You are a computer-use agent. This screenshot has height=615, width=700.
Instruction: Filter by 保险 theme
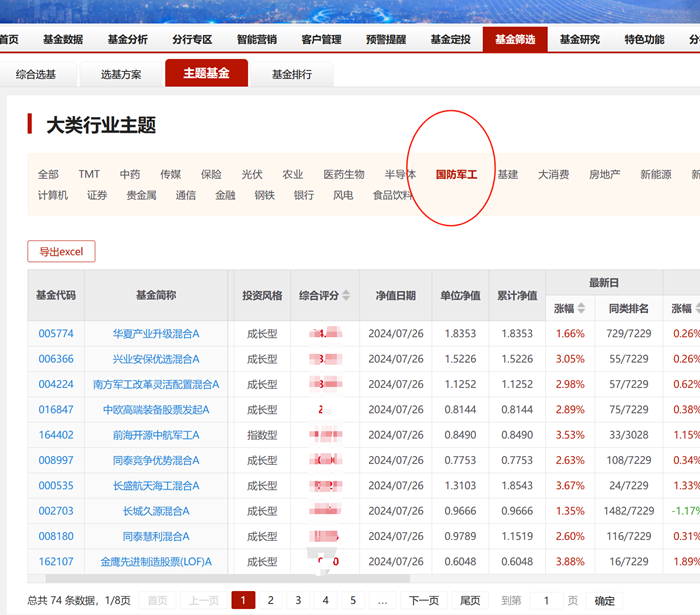click(x=211, y=174)
